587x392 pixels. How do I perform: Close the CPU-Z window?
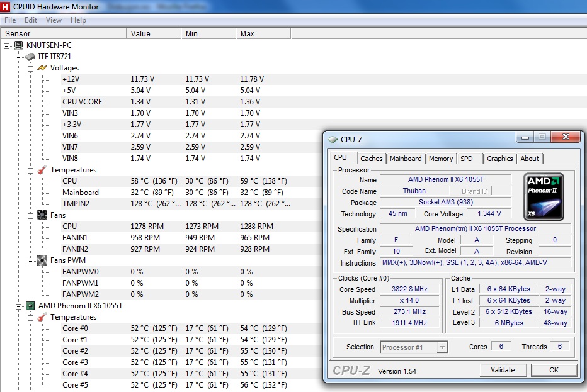pos(566,137)
